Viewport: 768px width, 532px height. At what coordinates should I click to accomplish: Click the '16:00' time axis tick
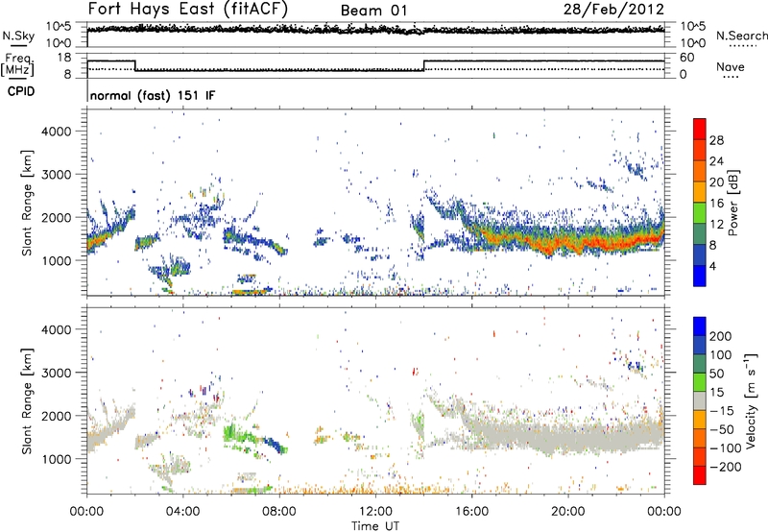click(x=471, y=511)
